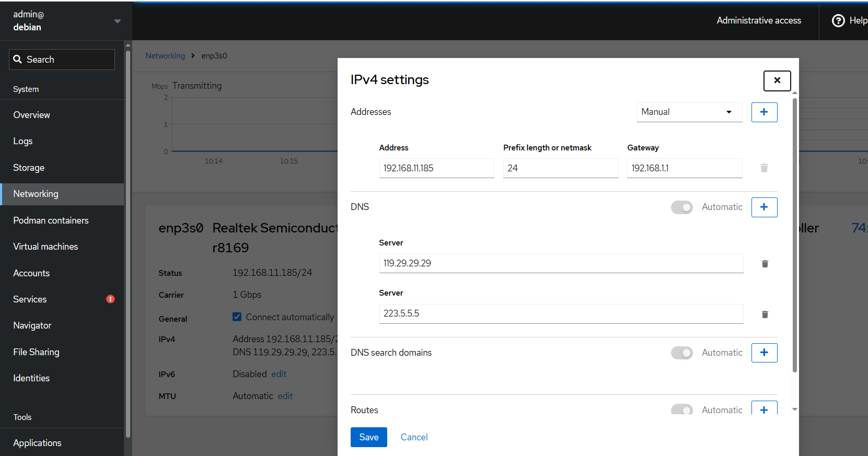Image resolution: width=868 pixels, height=456 pixels.
Task: Open the Help menu icon
Action: pos(838,20)
